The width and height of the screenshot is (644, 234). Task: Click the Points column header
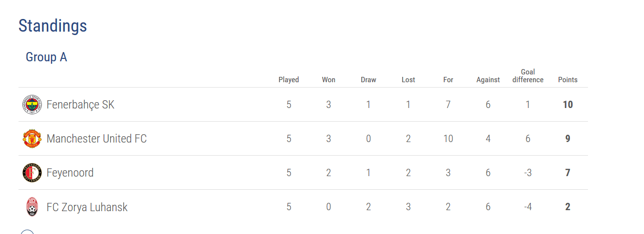[x=568, y=80]
